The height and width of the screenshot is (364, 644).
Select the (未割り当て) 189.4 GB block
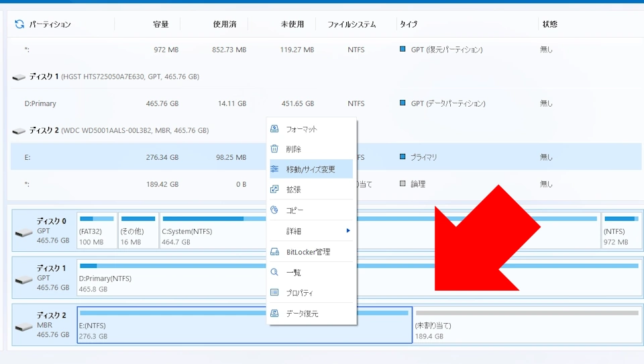point(527,325)
